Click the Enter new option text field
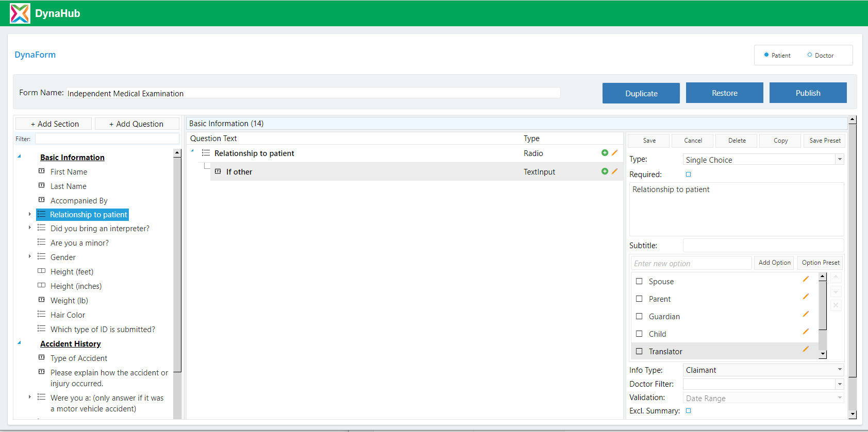Viewport: 868px width, 432px height. tap(691, 263)
